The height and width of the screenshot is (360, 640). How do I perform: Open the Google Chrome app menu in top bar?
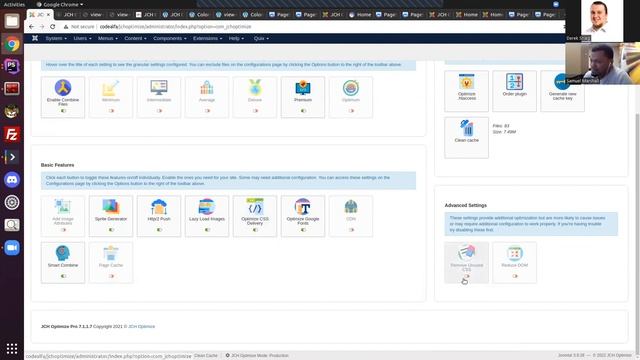60,4
